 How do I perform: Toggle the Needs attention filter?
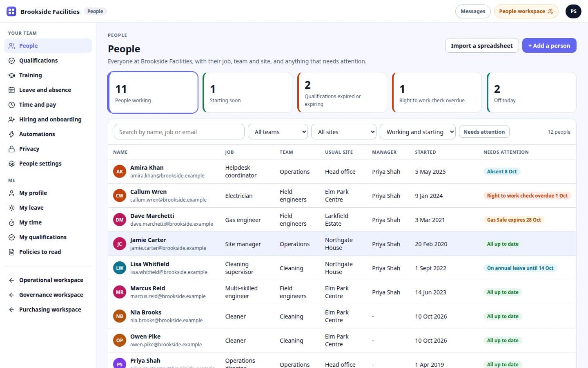click(x=484, y=132)
